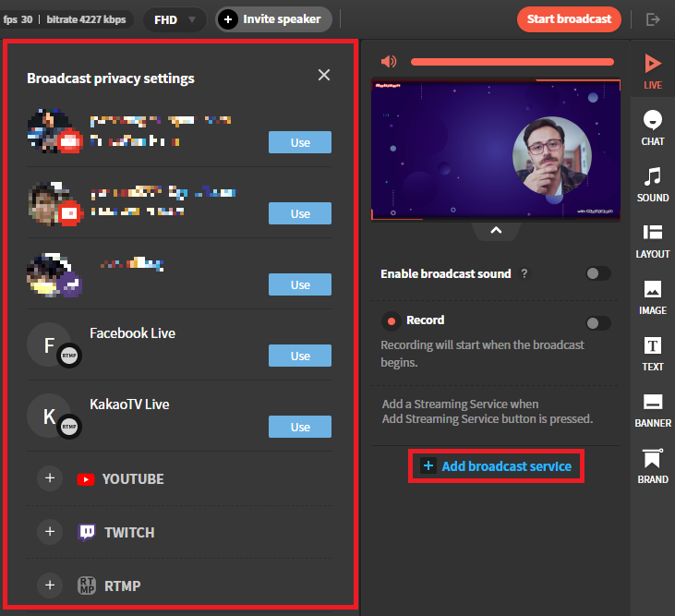Close the Broadcast privacy settings panel
Screen dimensions: 675x616
click(x=324, y=75)
